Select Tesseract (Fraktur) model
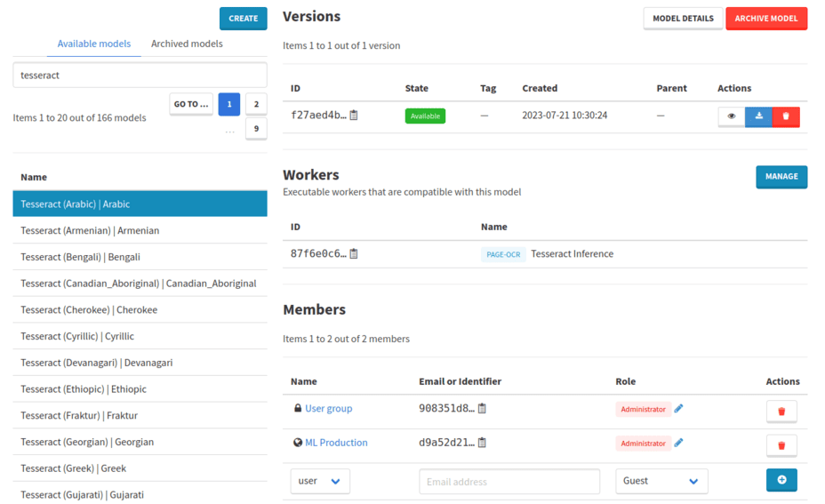 pos(140,415)
